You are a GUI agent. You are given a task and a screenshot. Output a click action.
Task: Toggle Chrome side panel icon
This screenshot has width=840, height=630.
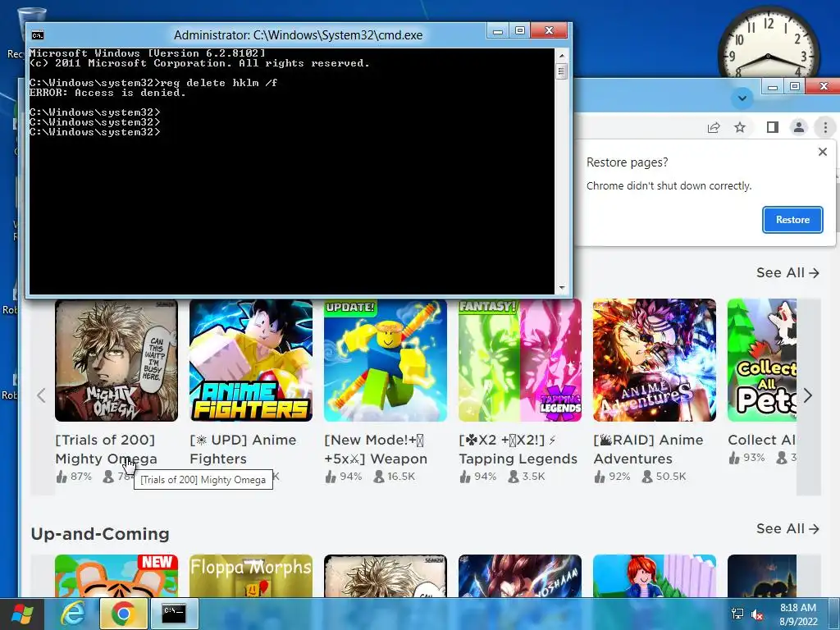click(x=772, y=127)
